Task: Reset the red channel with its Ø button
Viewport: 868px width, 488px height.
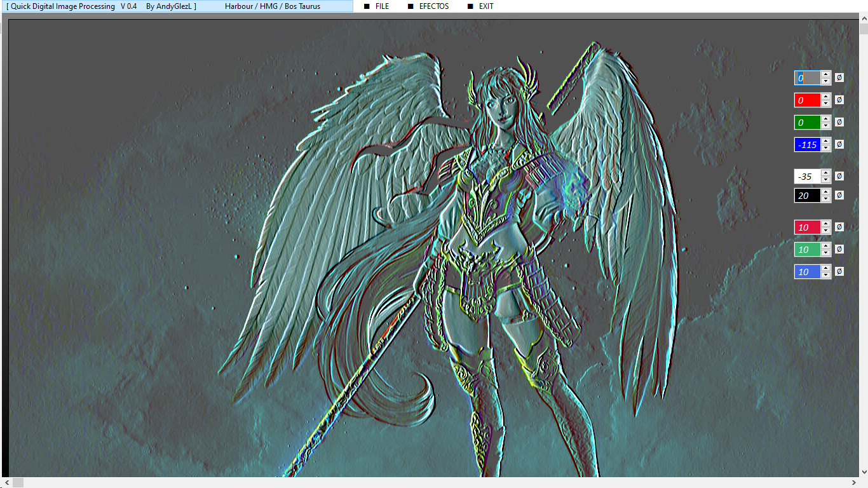Action: click(x=839, y=100)
